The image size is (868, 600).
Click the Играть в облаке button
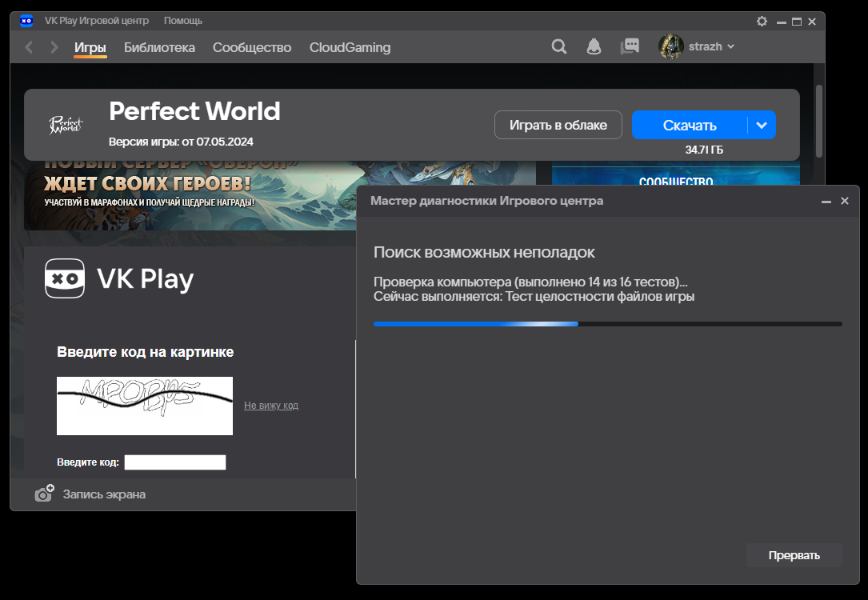558,125
